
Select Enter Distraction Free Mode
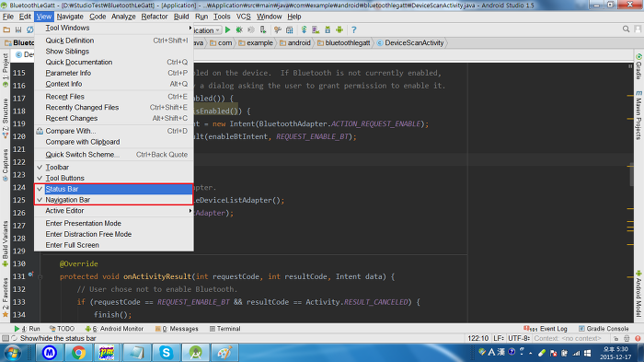pyautogui.click(x=114, y=234)
